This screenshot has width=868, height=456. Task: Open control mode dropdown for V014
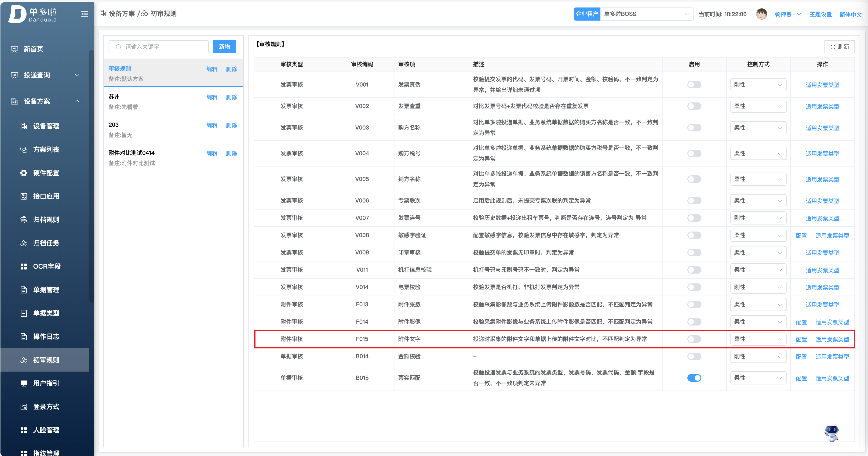(x=758, y=287)
